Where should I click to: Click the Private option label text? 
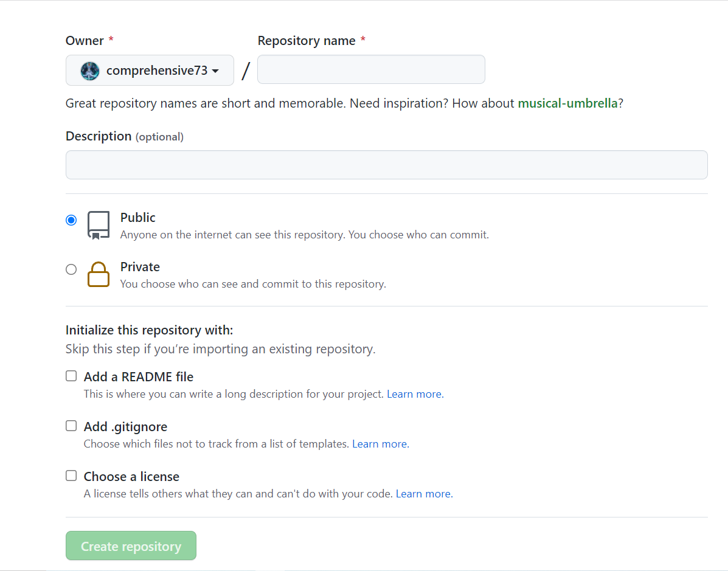tap(140, 267)
